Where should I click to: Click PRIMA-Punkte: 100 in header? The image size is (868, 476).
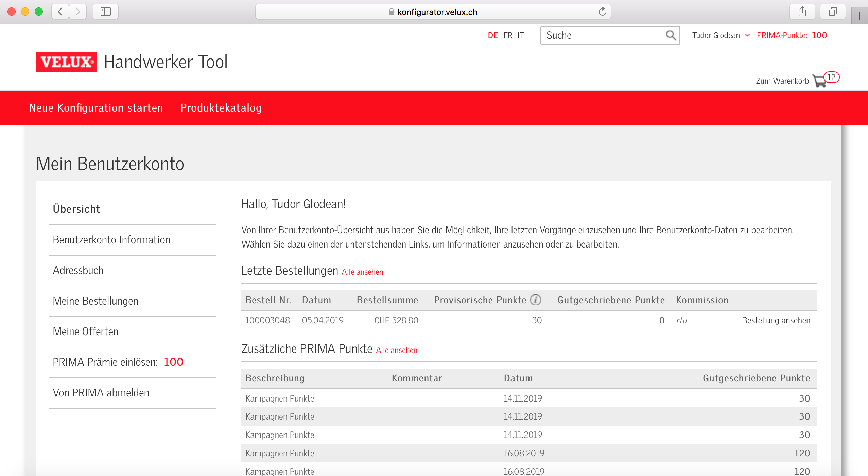pyautogui.click(x=792, y=35)
